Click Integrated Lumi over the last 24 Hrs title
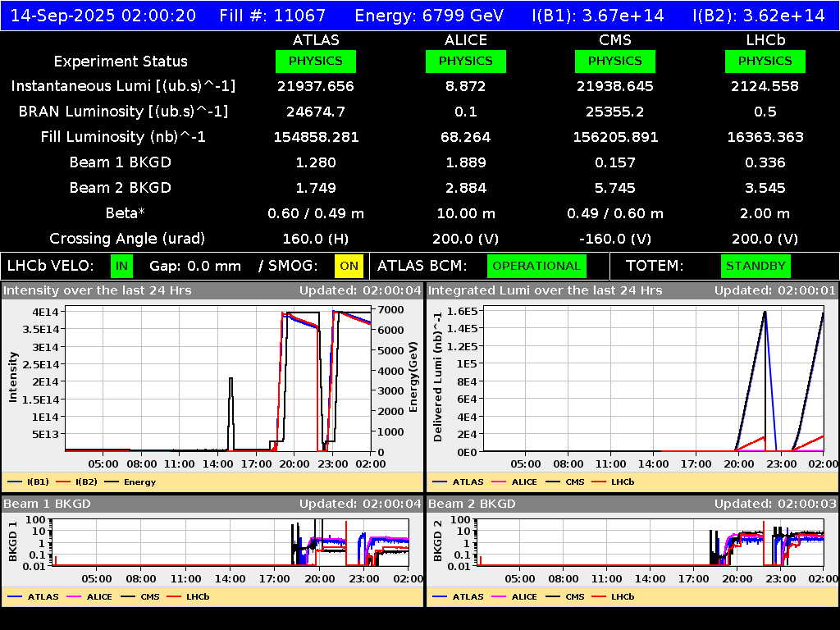The width and height of the screenshot is (840, 630). pyautogui.click(x=545, y=290)
